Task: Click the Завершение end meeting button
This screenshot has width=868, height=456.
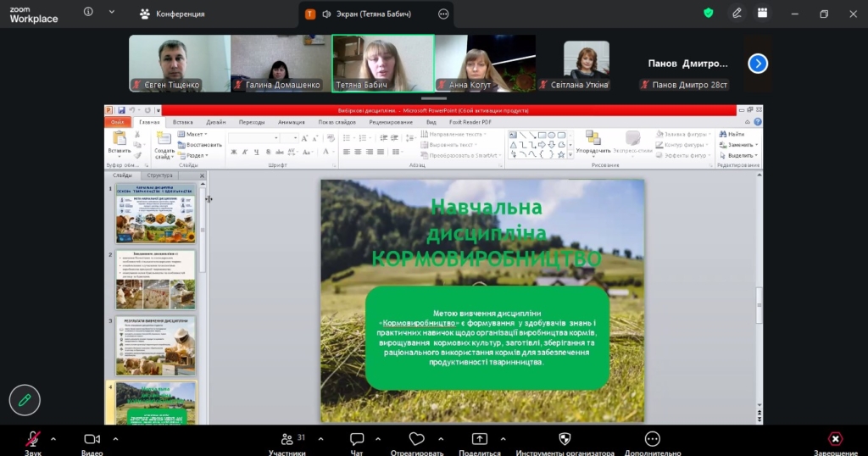Action: (x=835, y=439)
